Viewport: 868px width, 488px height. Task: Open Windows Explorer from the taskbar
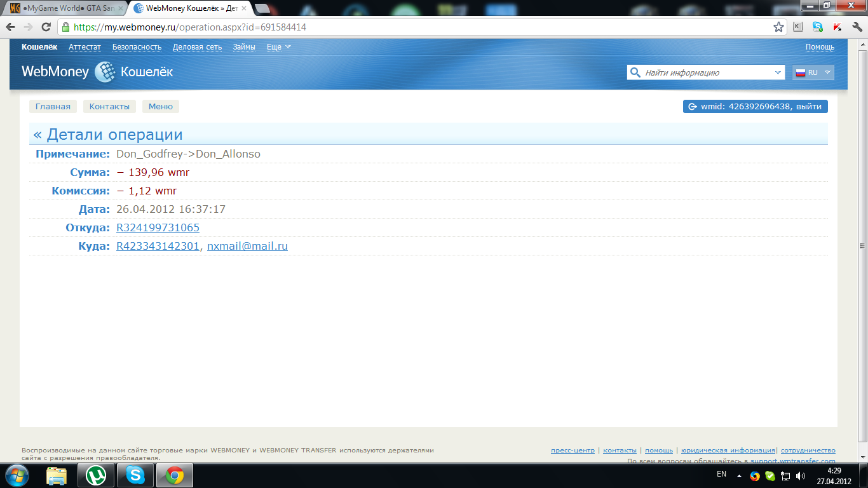pos(57,475)
